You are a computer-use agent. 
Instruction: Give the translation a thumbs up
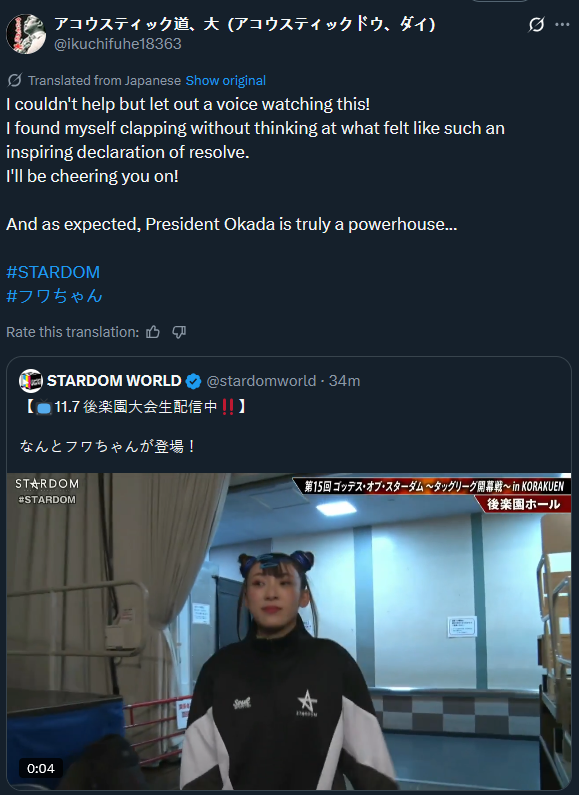coord(153,332)
